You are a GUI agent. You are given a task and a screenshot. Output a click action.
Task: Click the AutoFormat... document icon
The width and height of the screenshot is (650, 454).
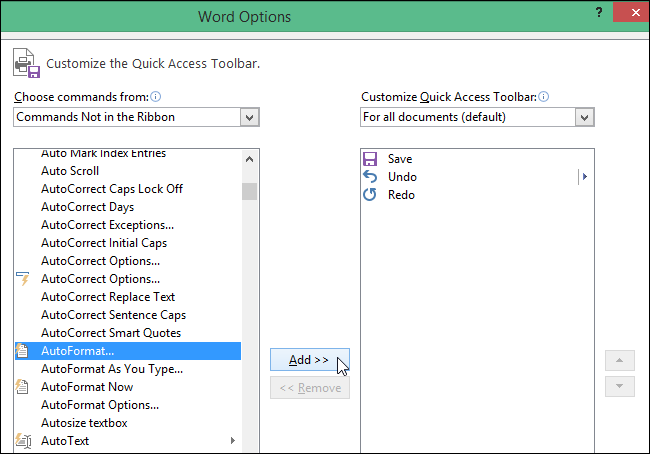(24, 351)
